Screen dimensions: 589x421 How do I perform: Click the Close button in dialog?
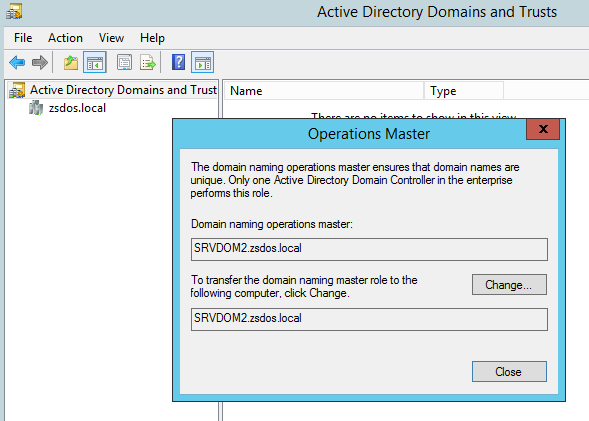(509, 372)
